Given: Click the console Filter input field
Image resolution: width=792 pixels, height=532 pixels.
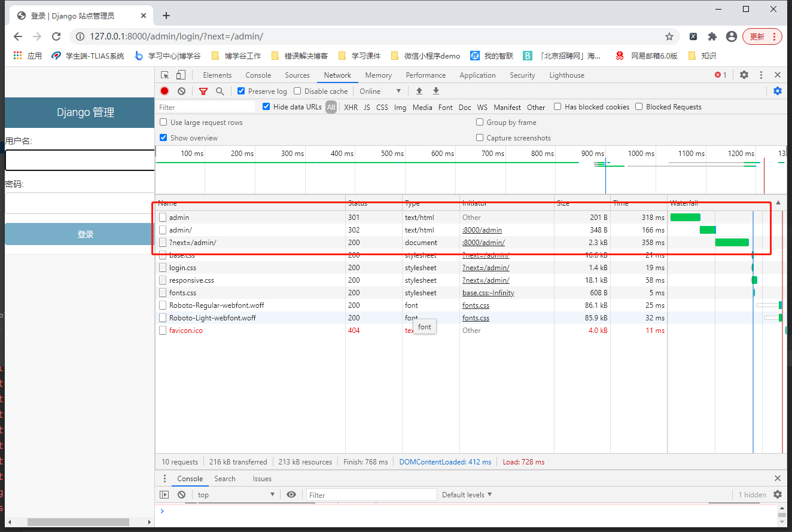Looking at the screenshot, I should pos(371,494).
